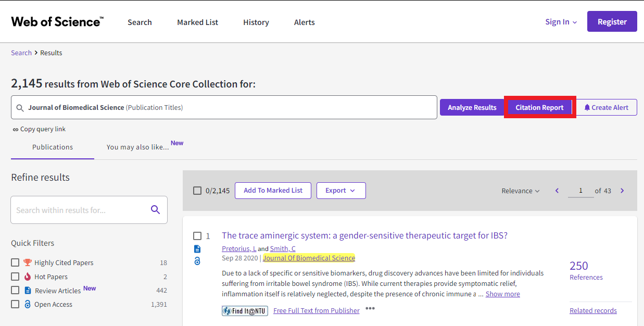Select all results checkbox 0/2,145

click(x=197, y=191)
